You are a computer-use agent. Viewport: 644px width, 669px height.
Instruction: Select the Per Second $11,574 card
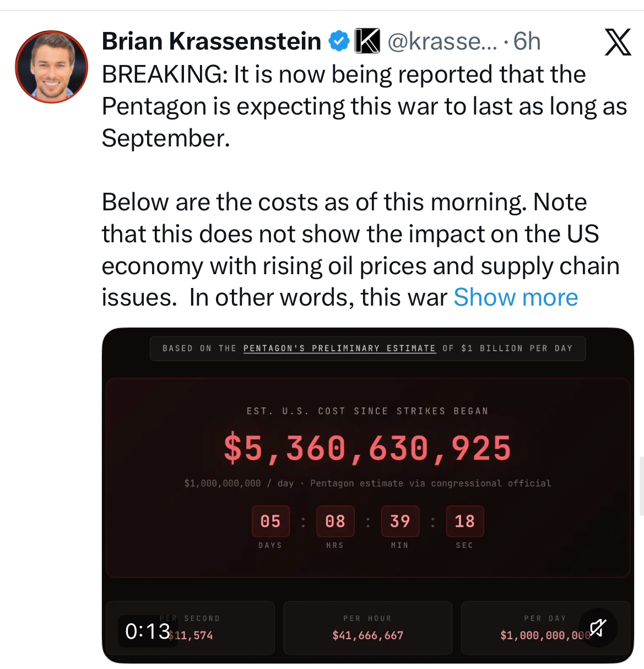(220, 628)
